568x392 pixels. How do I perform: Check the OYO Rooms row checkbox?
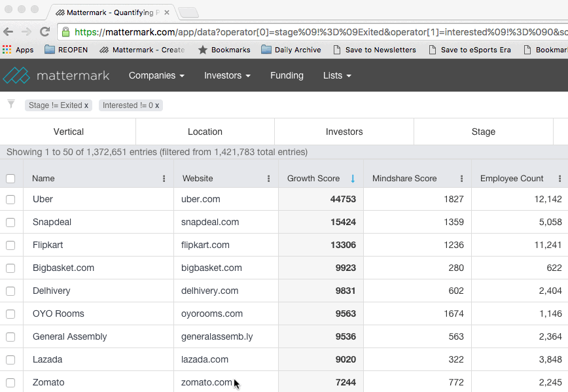click(x=10, y=313)
